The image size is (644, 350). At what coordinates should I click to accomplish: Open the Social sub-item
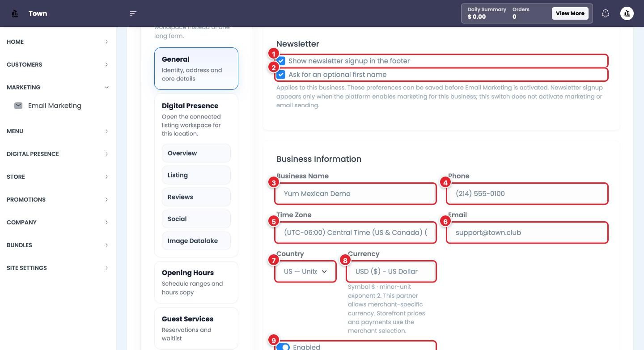click(x=196, y=219)
